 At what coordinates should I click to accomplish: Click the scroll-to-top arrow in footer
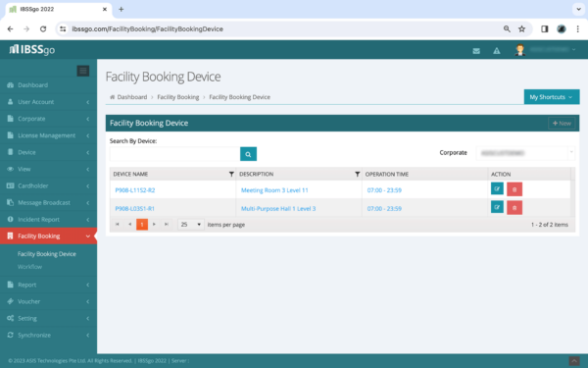[574, 361]
